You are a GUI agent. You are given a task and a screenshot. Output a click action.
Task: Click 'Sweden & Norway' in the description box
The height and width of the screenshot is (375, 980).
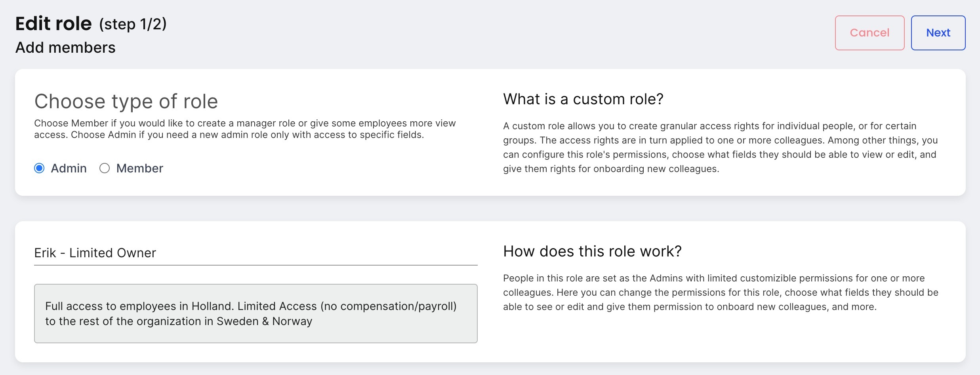click(x=264, y=321)
